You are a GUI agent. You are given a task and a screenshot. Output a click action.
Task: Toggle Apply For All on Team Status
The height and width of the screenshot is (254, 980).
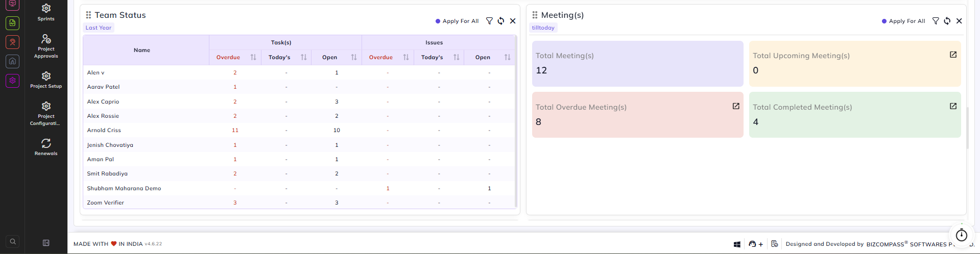[457, 21]
